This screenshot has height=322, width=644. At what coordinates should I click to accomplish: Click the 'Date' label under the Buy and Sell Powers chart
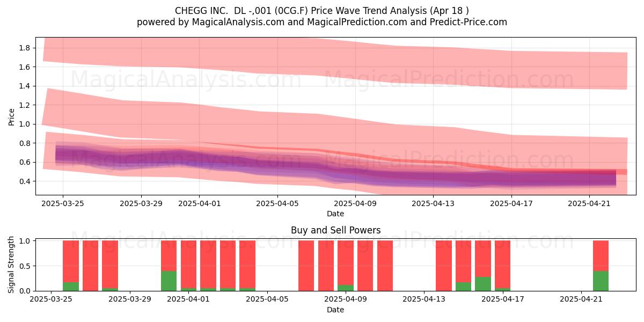pos(335,310)
